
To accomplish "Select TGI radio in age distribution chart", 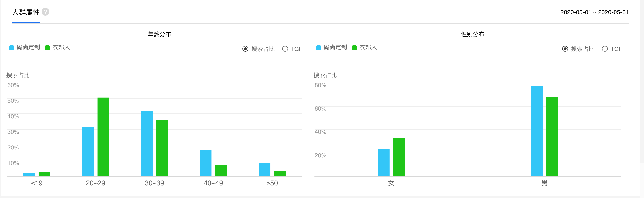I will point(285,49).
